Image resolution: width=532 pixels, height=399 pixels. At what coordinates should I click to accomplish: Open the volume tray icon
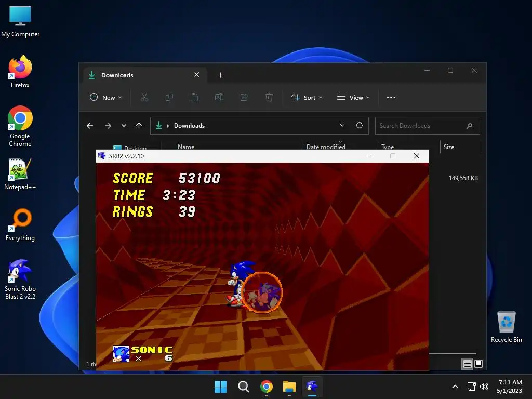pyautogui.click(x=484, y=387)
